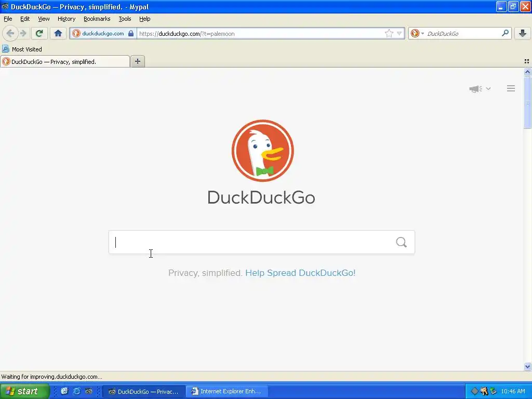The height and width of the screenshot is (399, 532).
Task: Click the DuckDuckGo duck logo
Action: 262,151
